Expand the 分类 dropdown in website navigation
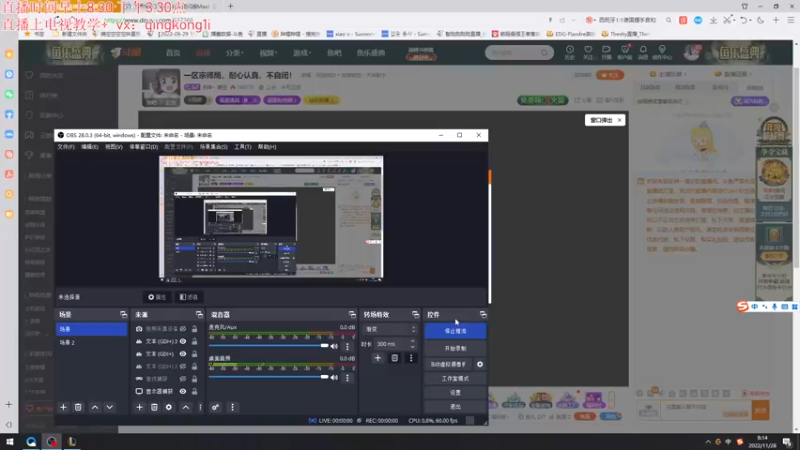The image size is (800, 450). (x=235, y=53)
